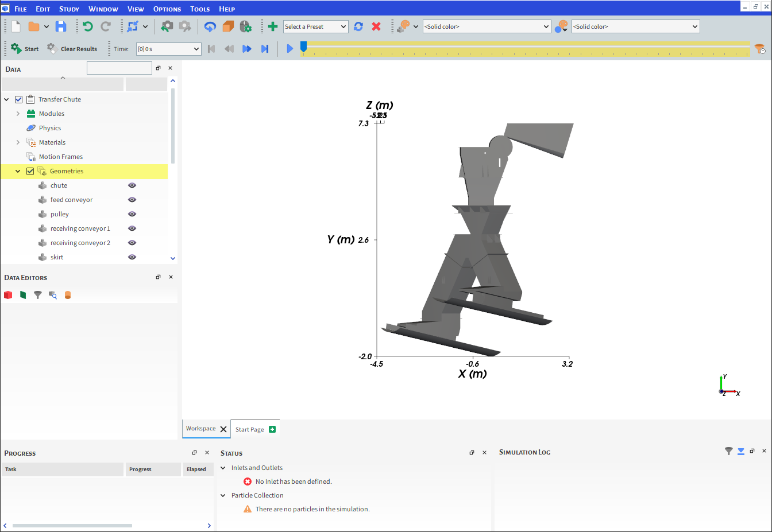Open the Study menu
The image size is (772, 532).
[69, 9]
